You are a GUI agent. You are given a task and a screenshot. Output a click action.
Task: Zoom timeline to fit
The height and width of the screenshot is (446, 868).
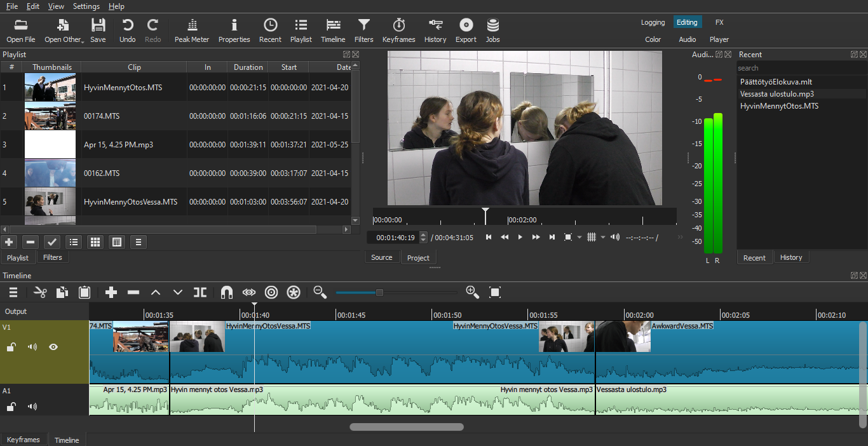click(495, 292)
